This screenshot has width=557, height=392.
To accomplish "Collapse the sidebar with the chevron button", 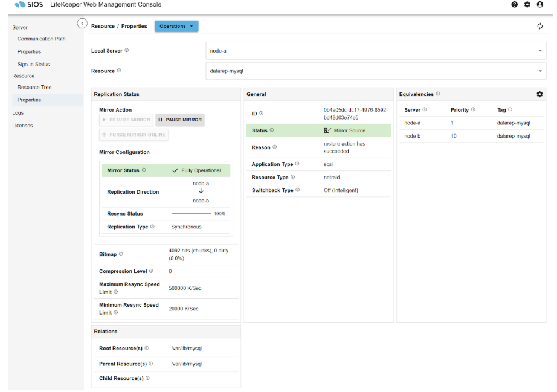I will click(82, 24).
